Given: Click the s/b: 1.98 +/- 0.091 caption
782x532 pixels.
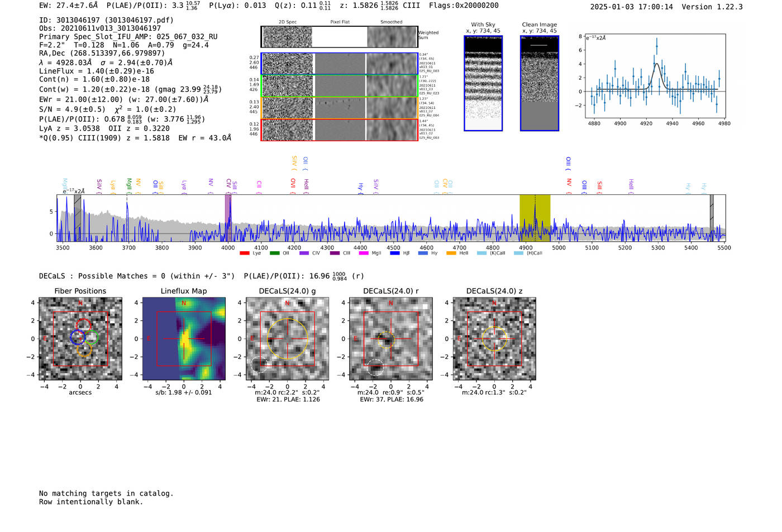Looking at the screenshot, I should 184,392.
